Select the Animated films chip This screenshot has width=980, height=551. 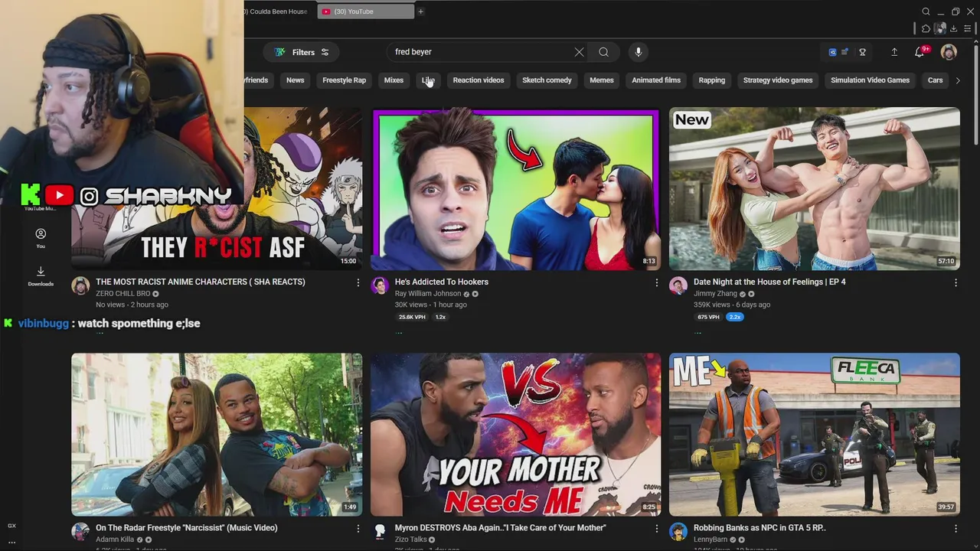click(656, 80)
